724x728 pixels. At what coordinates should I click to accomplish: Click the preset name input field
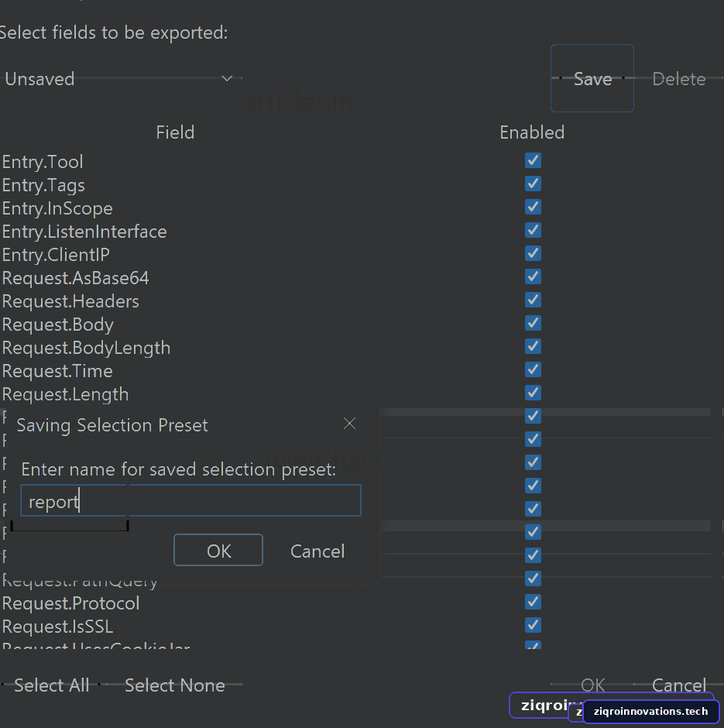click(x=190, y=500)
